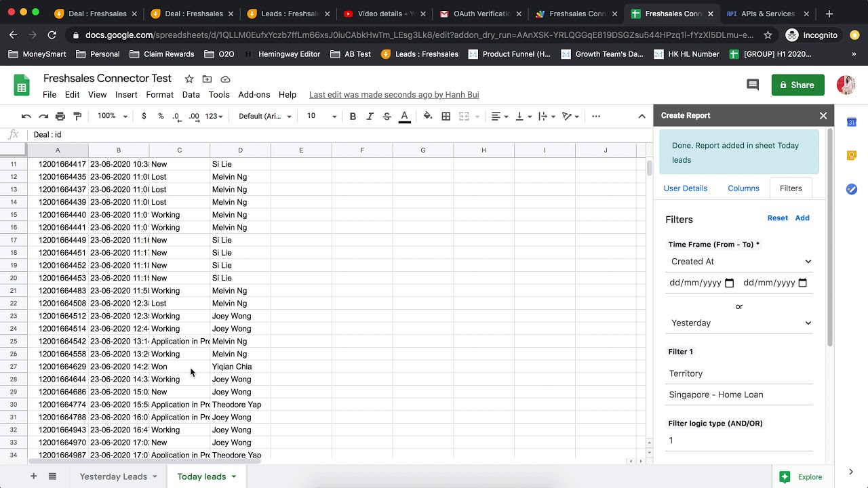Image resolution: width=868 pixels, height=488 pixels.
Task: Open the Format menu
Action: pyautogui.click(x=160, y=95)
